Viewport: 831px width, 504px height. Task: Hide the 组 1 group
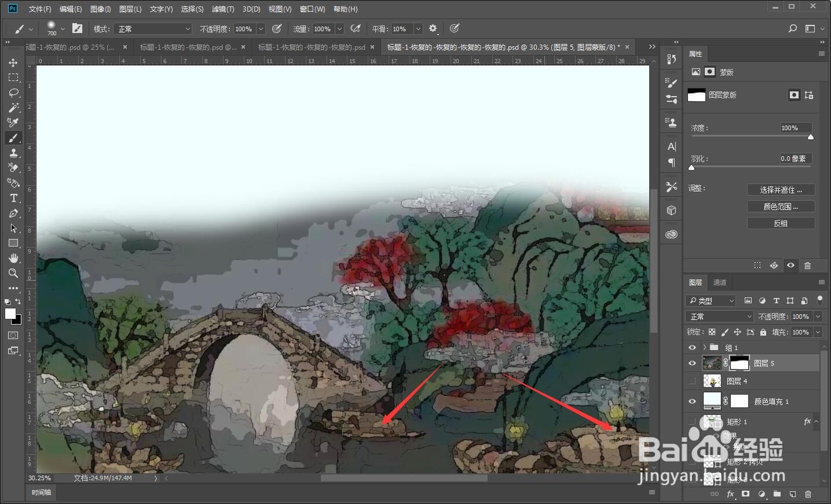coord(692,347)
